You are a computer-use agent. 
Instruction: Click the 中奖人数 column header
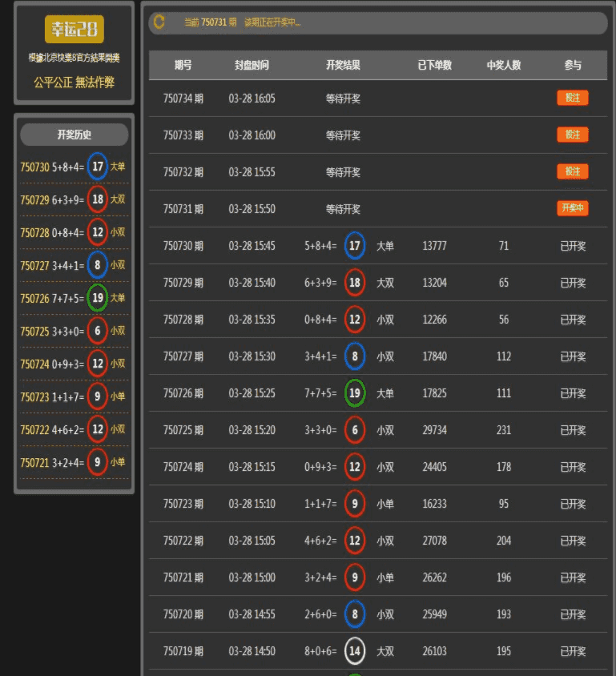(504, 65)
